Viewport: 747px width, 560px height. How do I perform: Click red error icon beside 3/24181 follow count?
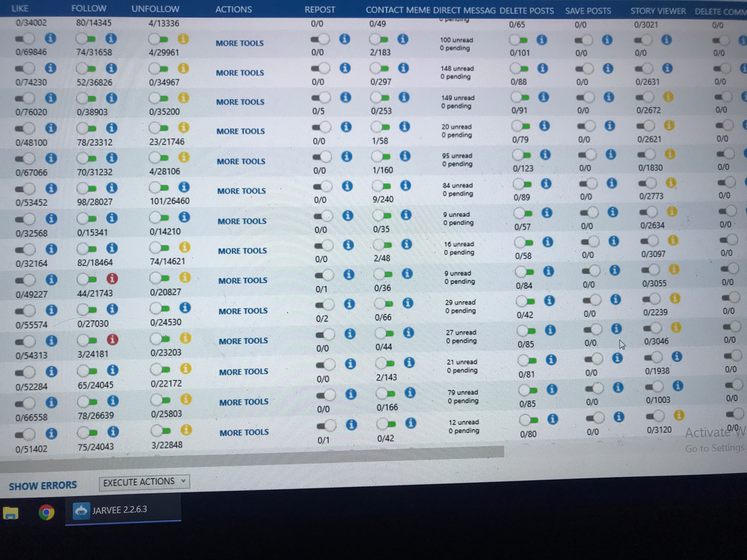113,340
